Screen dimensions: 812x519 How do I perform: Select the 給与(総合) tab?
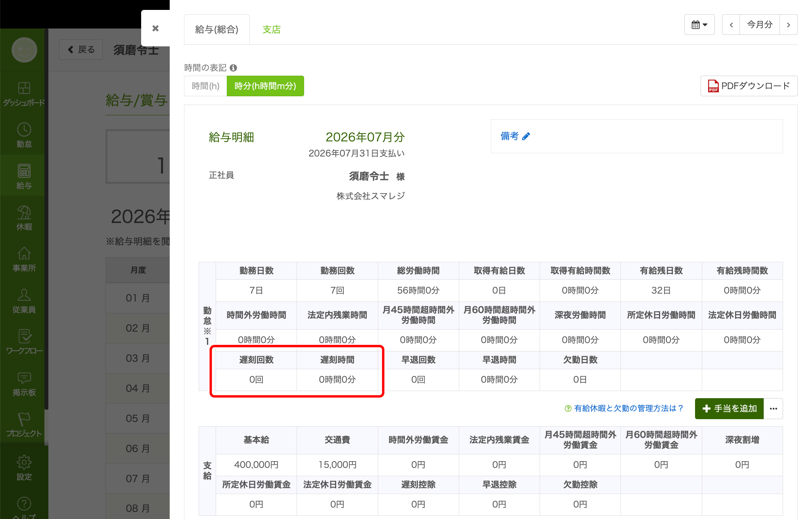coord(217,29)
